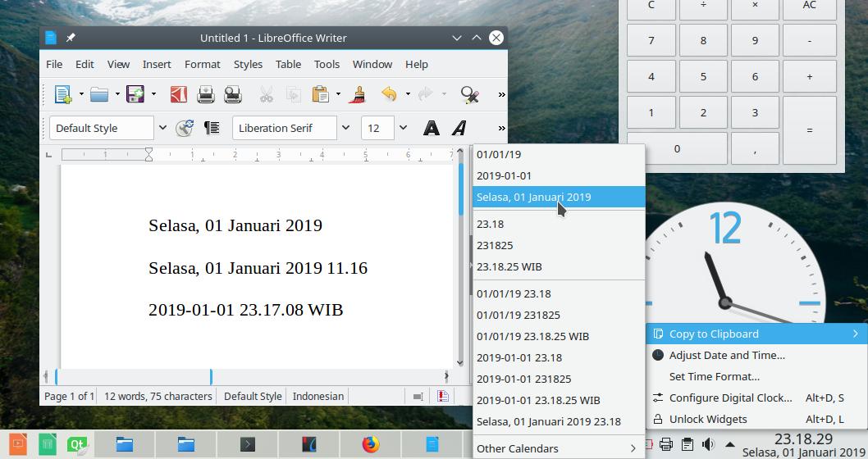Click vertical scrollbar down arrow in Writer
The height and width of the screenshot is (459, 868).
[459, 363]
